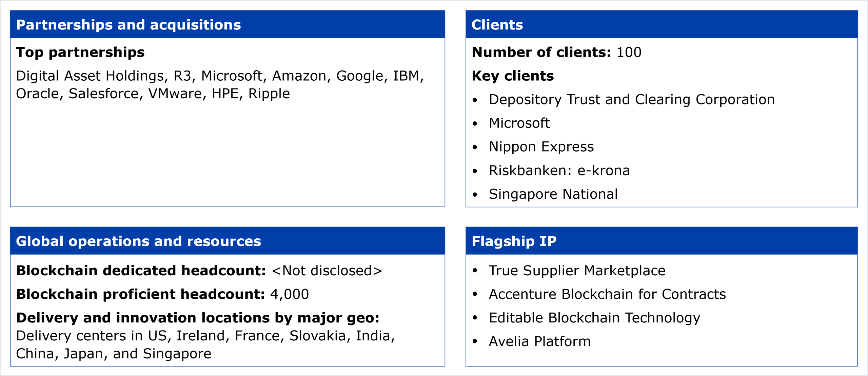Select the Microsoft entry under Key clients
This screenshot has width=868, height=376.
pos(519,123)
